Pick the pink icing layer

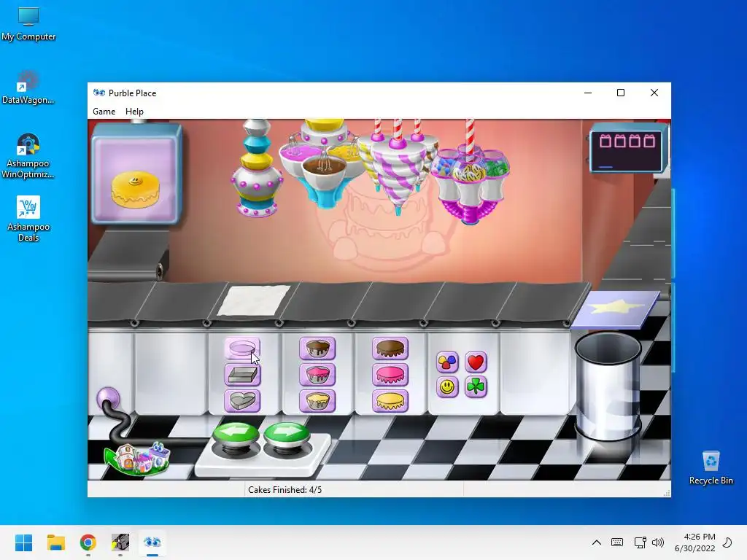(390, 375)
